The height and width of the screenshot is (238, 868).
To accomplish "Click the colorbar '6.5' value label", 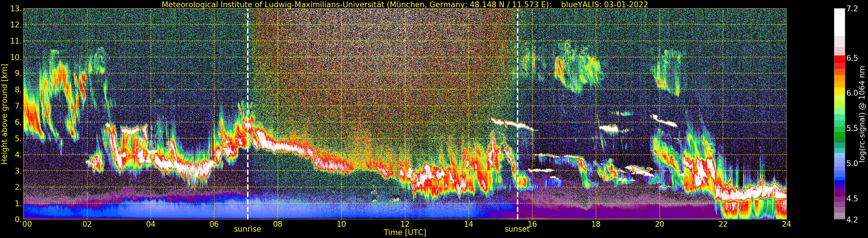I will [852, 58].
